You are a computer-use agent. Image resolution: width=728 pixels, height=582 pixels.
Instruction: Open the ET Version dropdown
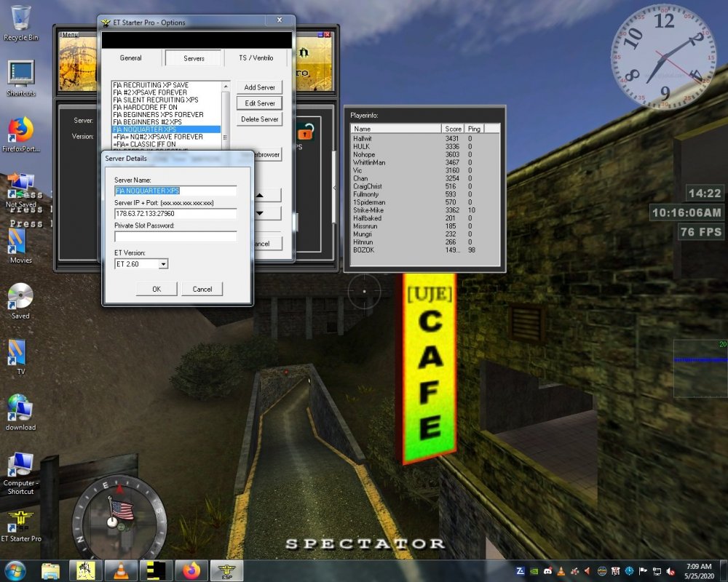coord(163,264)
